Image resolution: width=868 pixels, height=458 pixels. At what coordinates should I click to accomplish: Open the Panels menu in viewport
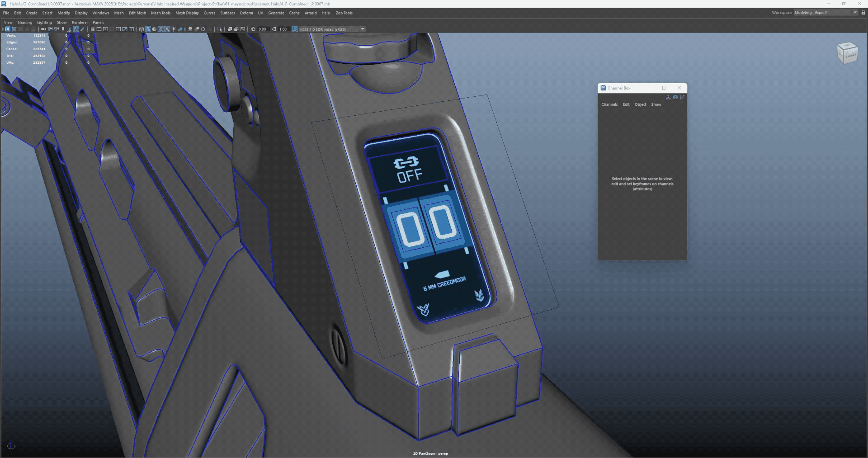coord(98,22)
